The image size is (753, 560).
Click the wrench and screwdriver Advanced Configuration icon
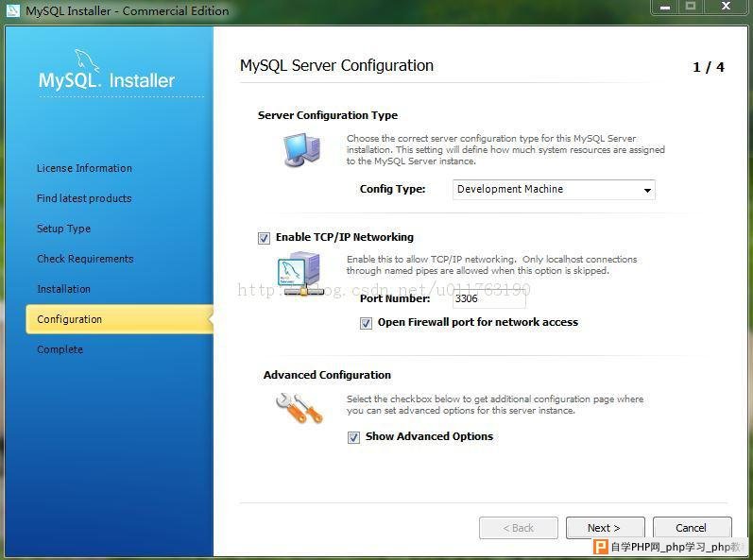299,408
